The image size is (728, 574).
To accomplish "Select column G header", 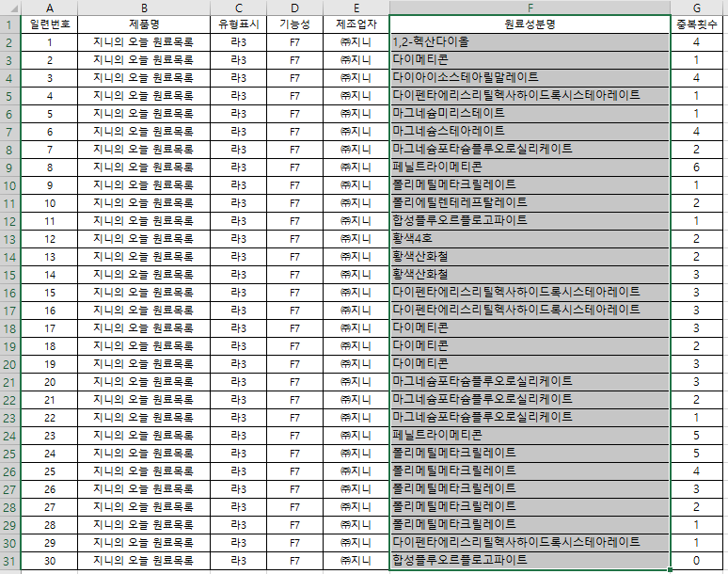I will [x=696, y=8].
